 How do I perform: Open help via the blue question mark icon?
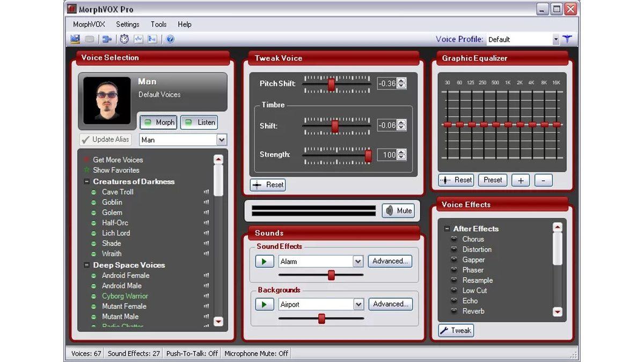point(170,39)
